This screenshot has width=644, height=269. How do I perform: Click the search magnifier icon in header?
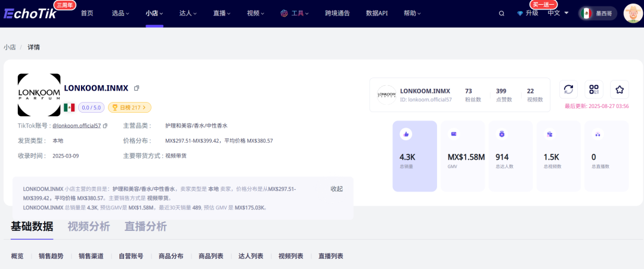(501, 13)
